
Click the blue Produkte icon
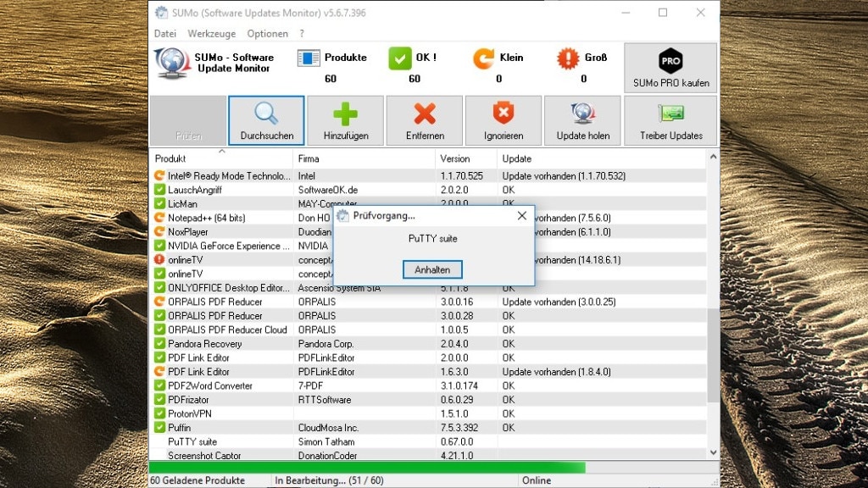309,58
